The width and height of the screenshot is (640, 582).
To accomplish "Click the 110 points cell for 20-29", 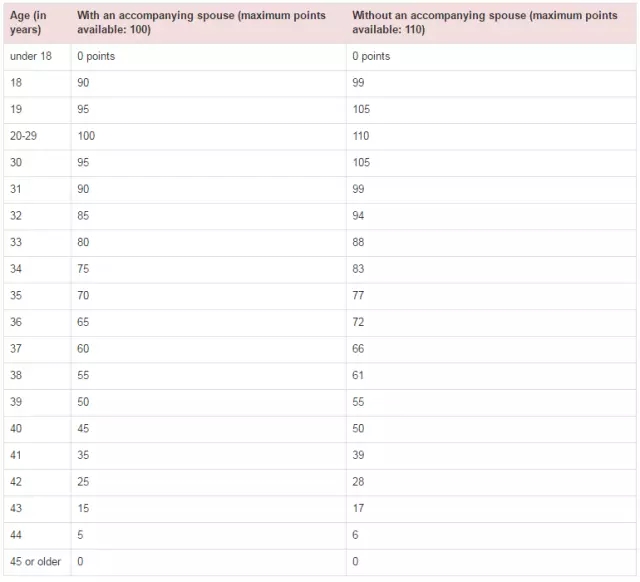I will point(361,136).
